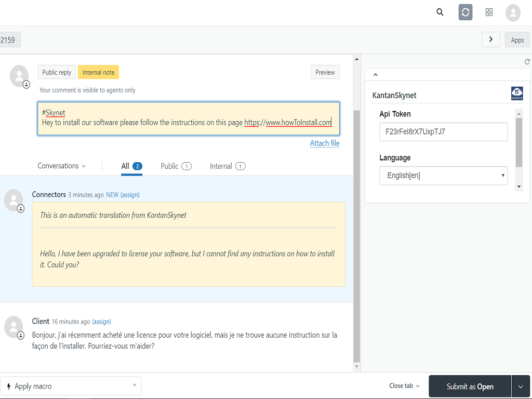The width and height of the screenshot is (532, 399).
Task: Click the refresh apps icon in top bar
Action: point(465,12)
